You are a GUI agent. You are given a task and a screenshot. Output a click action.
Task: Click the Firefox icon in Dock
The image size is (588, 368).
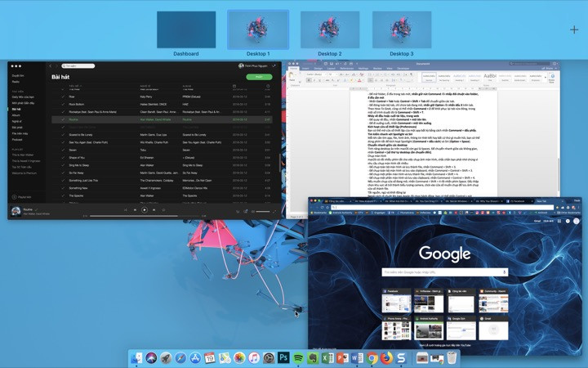pyautogui.click(x=386, y=358)
